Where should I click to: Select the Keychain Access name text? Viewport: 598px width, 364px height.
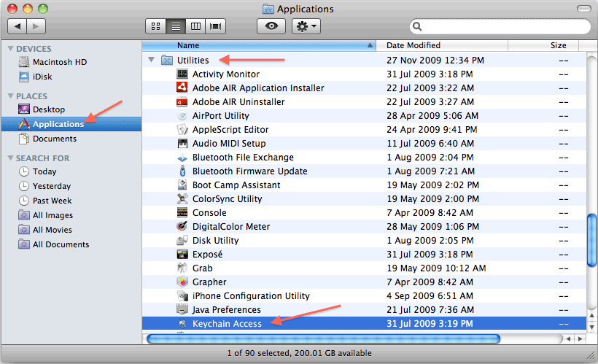[x=227, y=324]
